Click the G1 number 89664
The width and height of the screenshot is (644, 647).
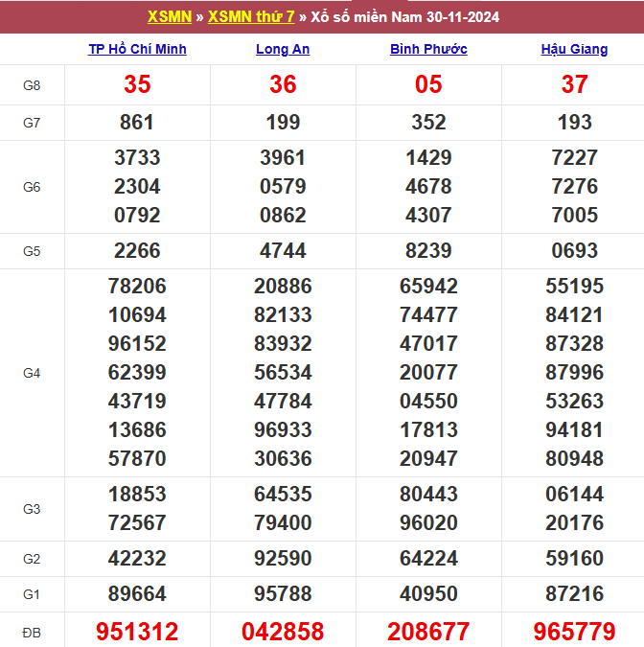tap(137, 595)
